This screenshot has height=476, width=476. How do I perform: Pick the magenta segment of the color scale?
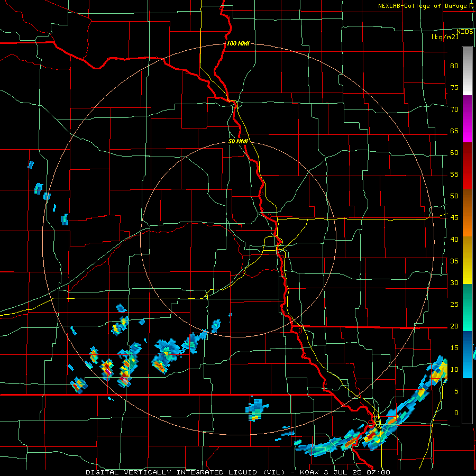pyautogui.click(x=467, y=119)
